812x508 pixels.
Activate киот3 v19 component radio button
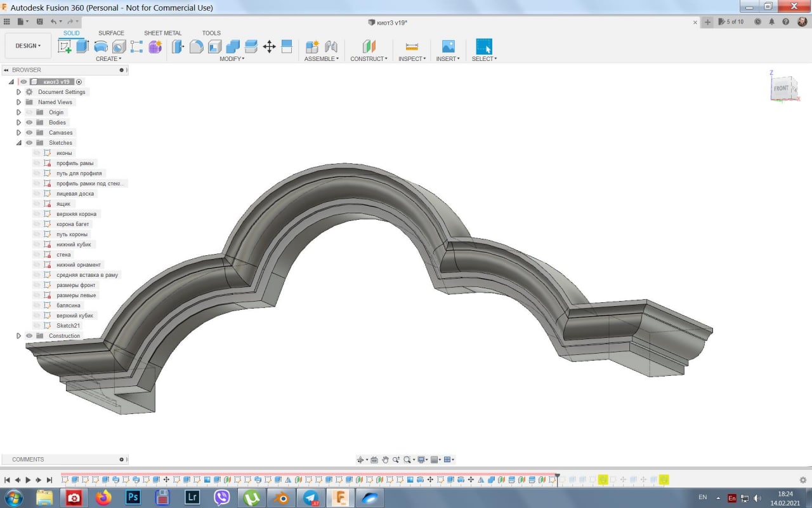coord(79,82)
